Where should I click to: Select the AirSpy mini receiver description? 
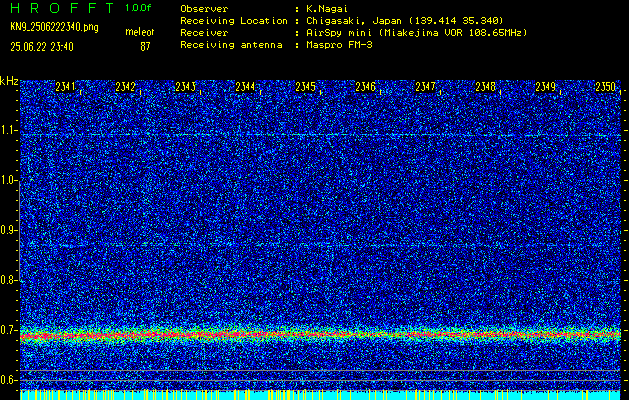pos(416,33)
